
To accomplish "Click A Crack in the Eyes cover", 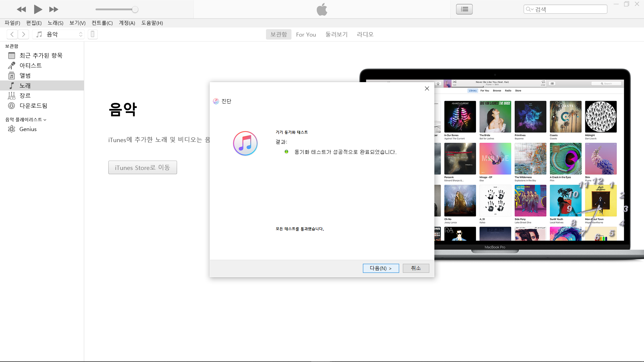I will [566, 159].
